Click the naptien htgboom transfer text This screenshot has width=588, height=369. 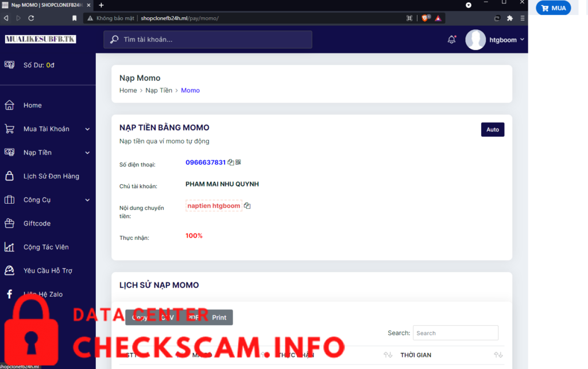click(214, 205)
